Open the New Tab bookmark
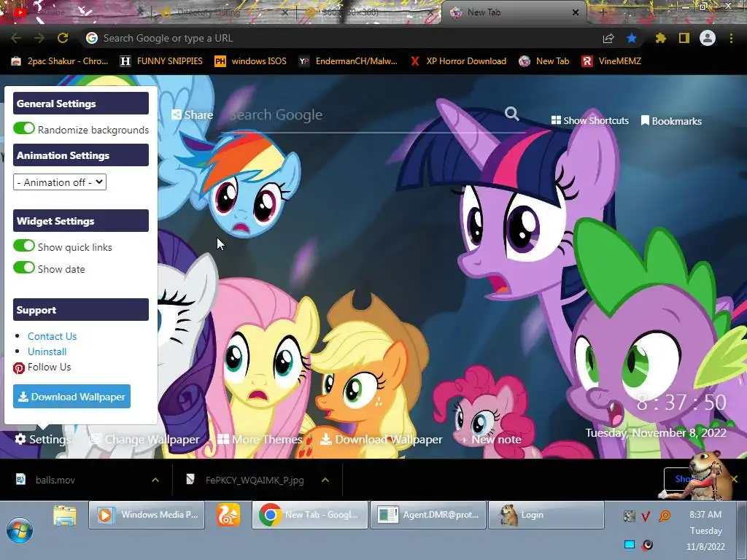 coord(544,61)
